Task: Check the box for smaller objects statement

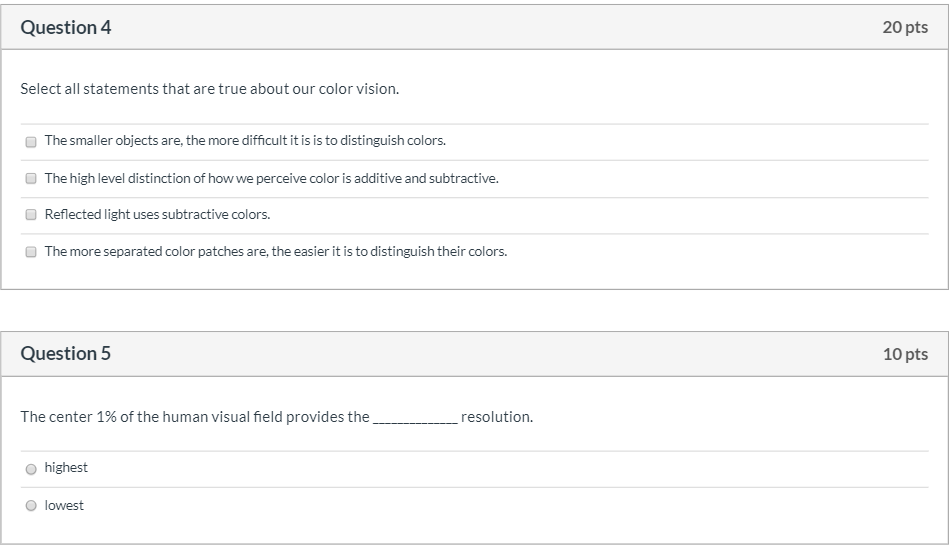Action: 31,142
